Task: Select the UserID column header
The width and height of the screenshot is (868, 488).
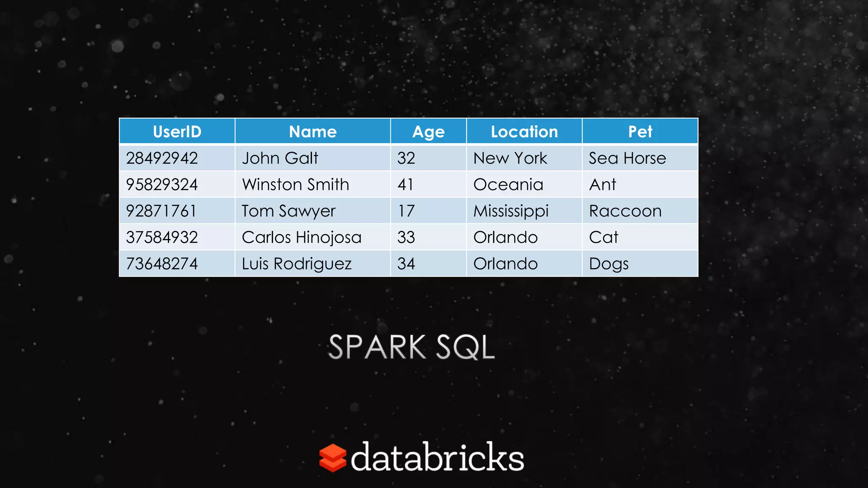Action: coord(177,132)
